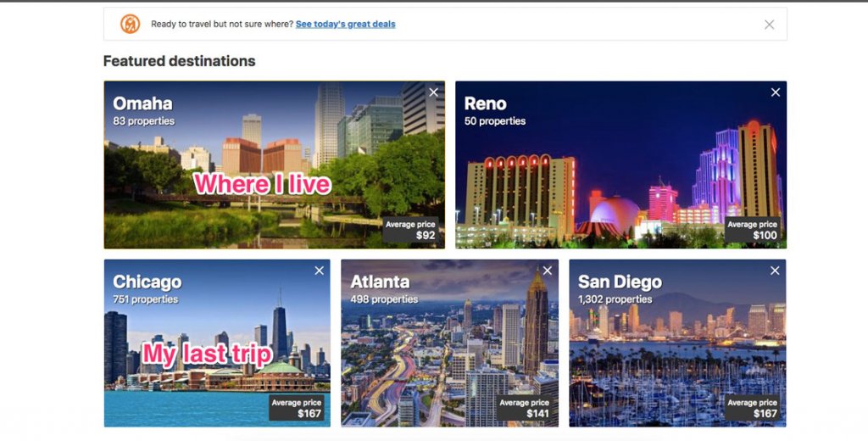
Task: Open the San Diego destination heading
Action: (620, 282)
